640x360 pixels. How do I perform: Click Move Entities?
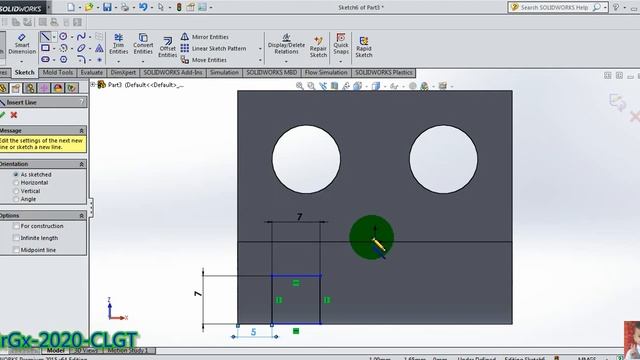pos(204,60)
